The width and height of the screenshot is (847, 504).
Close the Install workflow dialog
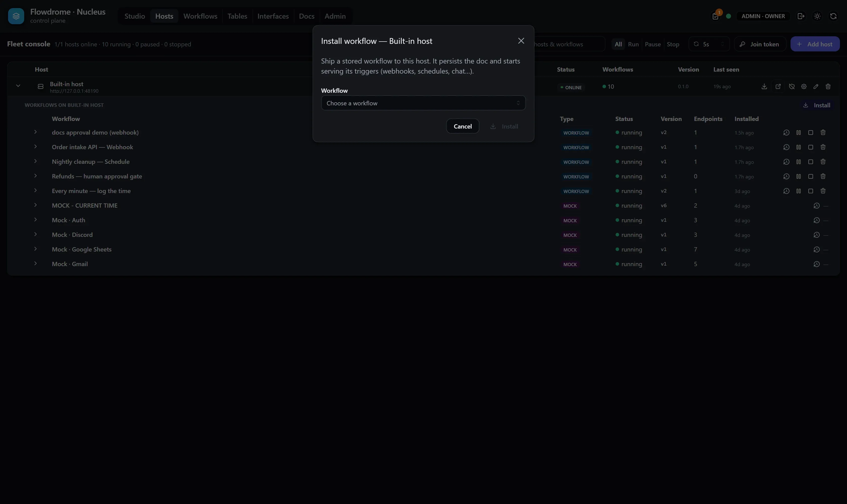[521, 41]
